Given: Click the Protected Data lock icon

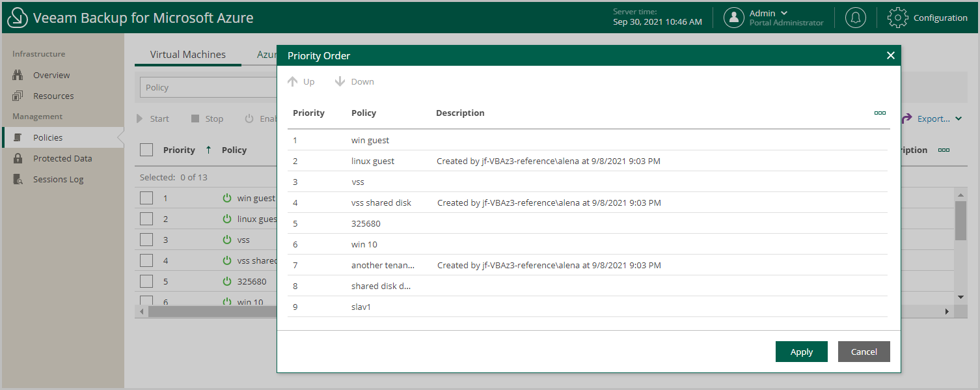Looking at the screenshot, I should pyautogui.click(x=18, y=158).
